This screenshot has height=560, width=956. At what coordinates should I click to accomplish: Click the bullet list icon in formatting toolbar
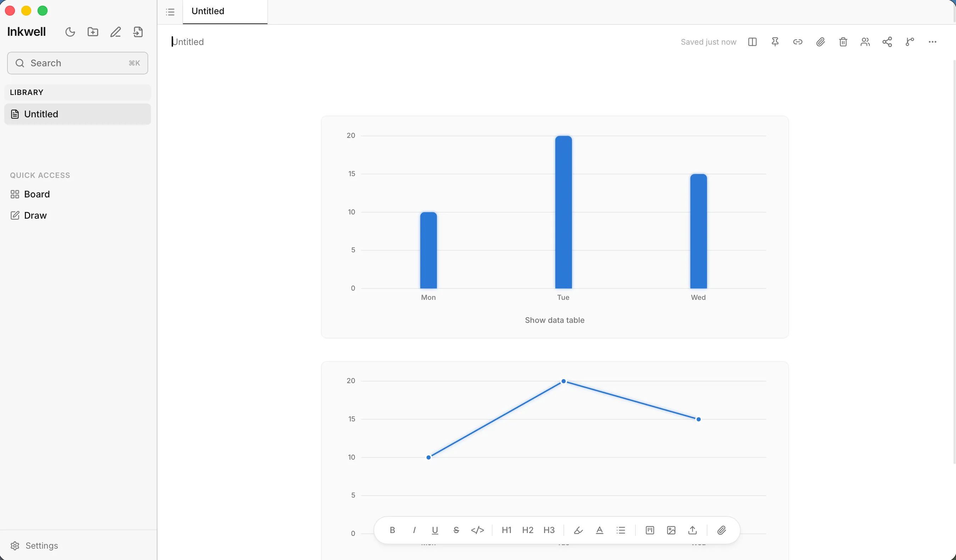(x=621, y=530)
